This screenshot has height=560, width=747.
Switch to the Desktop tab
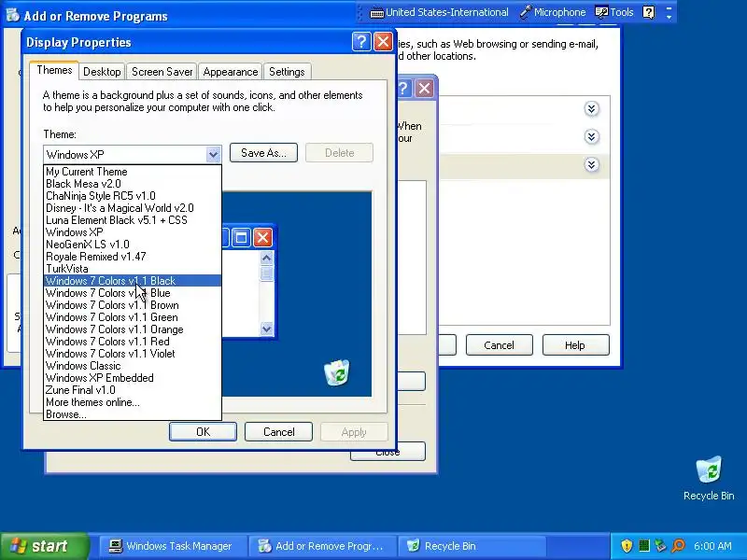tap(102, 72)
